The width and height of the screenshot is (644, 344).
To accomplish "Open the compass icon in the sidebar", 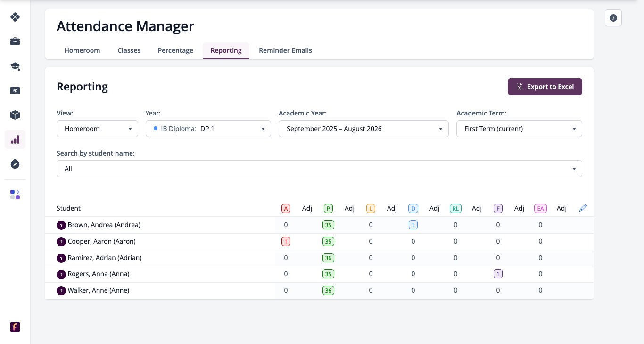I will pos(15,164).
